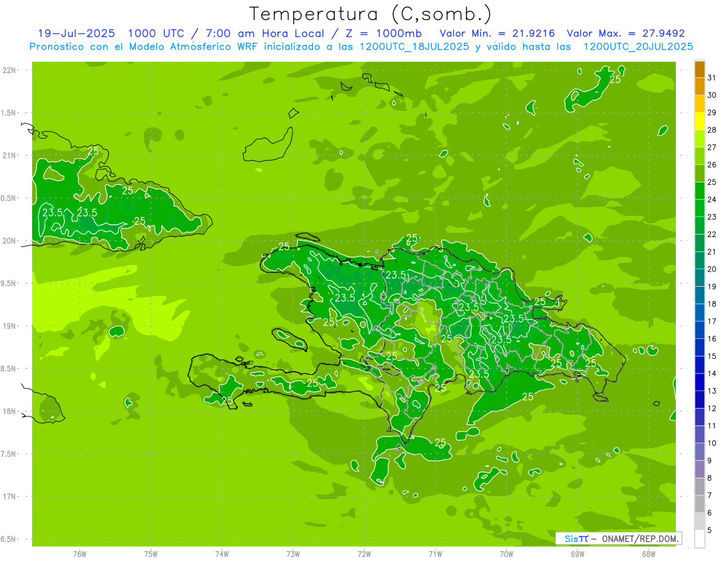Click the title 'Temperatura (C,somb.)'
This screenshot has width=728, height=562.
[371, 14]
